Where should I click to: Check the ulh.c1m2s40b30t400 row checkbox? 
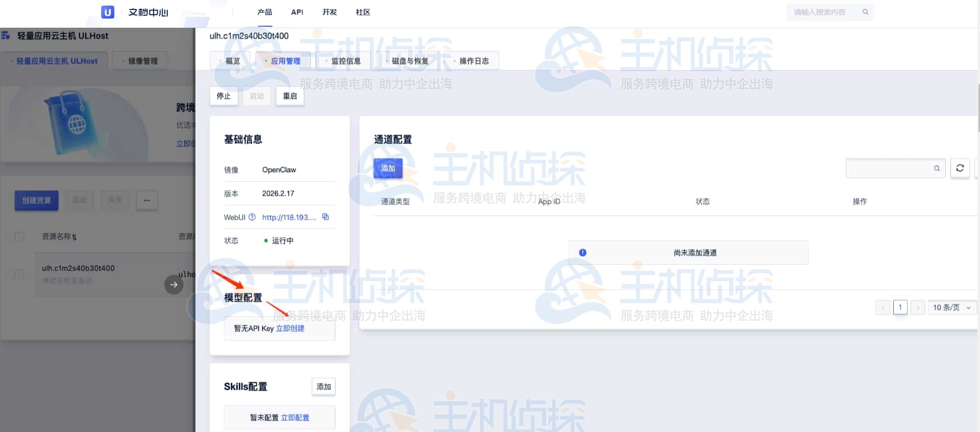(x=19, y=274)
